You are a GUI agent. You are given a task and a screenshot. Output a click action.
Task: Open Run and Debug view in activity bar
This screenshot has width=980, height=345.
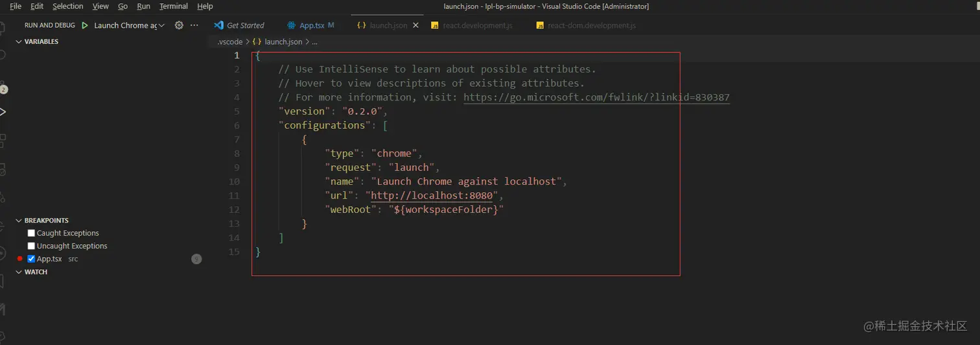[x=3, y=112]
